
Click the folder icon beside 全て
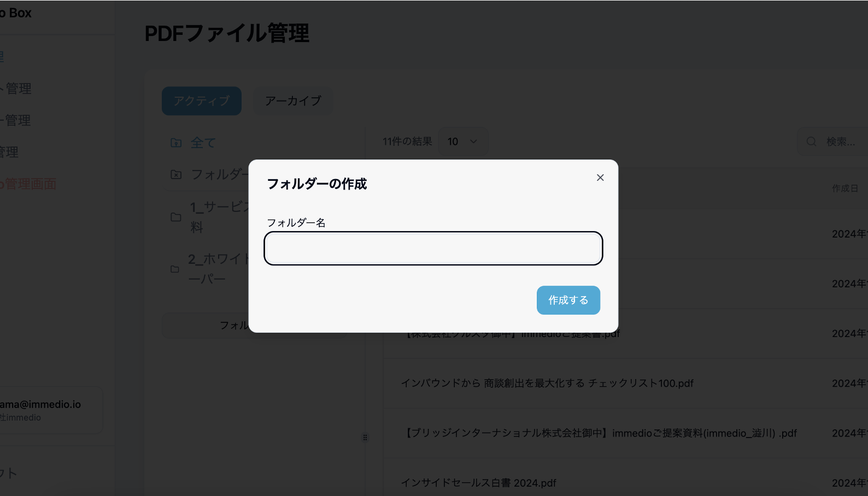pyautogui.click(x=176, y=143)
